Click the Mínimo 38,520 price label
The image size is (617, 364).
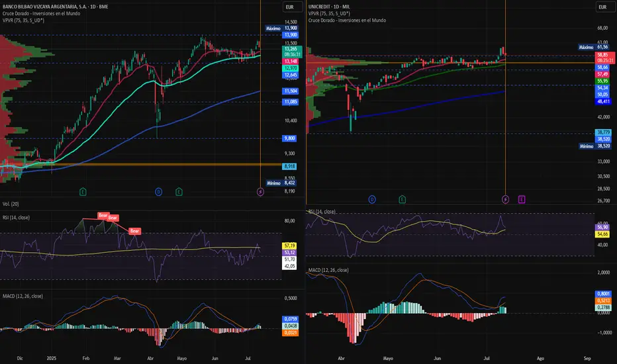point(595,146)
